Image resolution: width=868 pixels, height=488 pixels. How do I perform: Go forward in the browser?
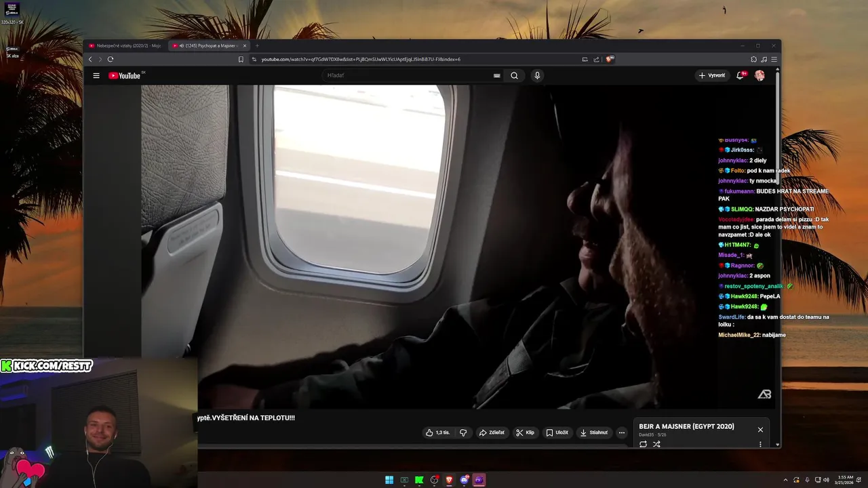click(100, 59)
